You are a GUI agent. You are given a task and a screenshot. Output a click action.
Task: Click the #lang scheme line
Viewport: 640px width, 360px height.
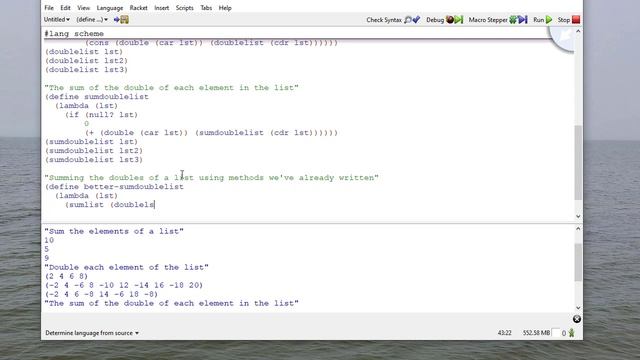pos(74,34)
